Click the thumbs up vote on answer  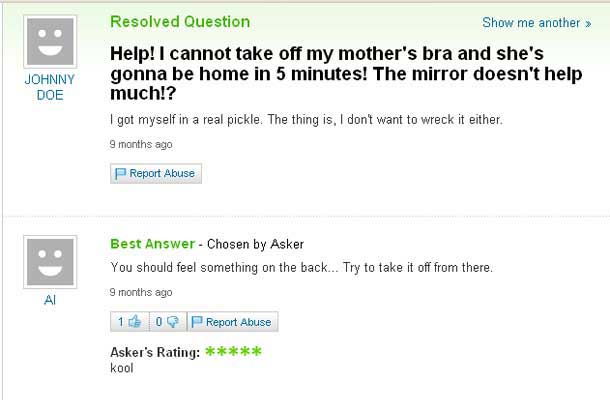(x=128, y=322)
